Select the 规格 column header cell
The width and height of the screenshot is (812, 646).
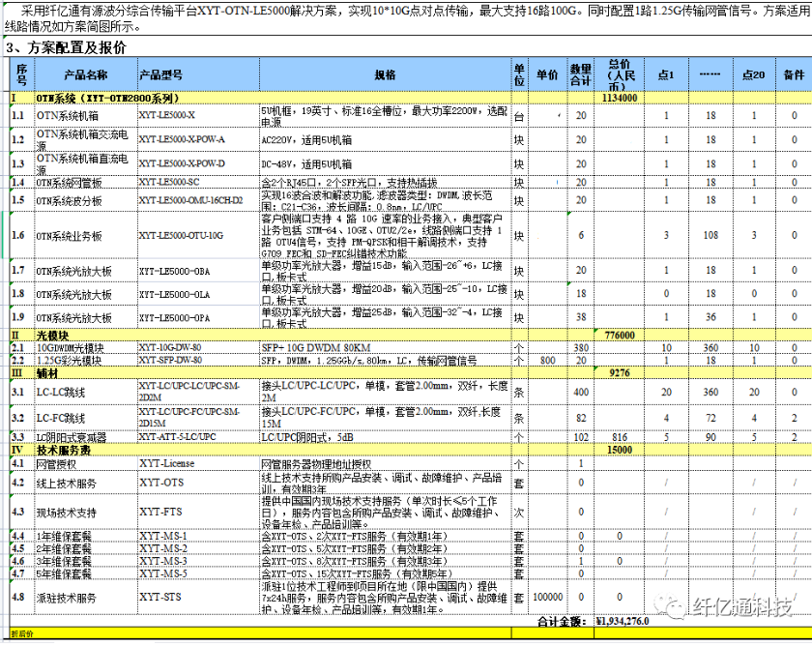[x=385, y=74]
